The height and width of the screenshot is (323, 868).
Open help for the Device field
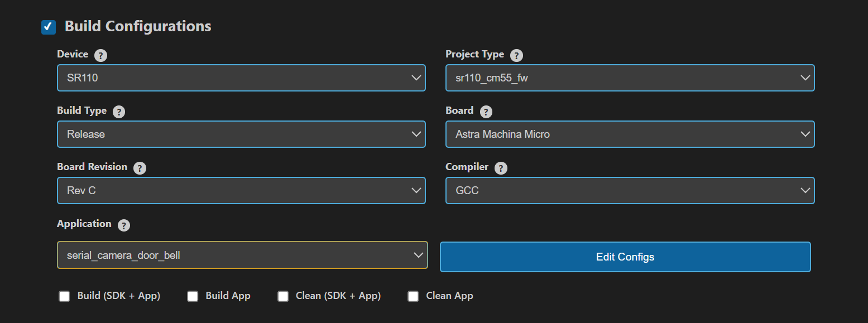[x=100, y=55]
